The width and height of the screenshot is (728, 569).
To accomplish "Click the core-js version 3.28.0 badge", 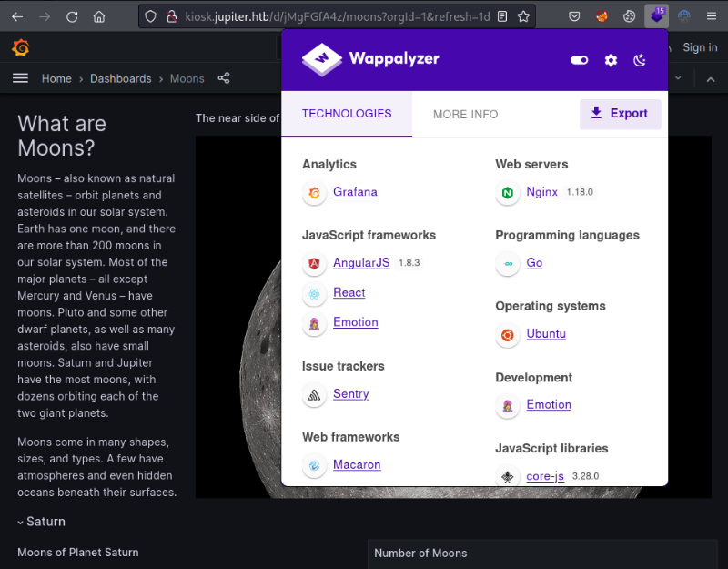I will point(585,476).
